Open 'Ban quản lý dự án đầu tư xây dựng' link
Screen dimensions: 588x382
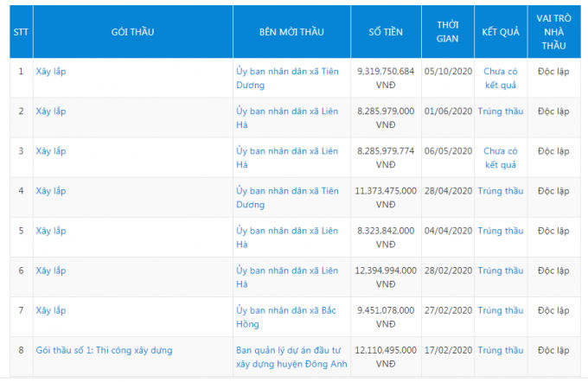click(x=286, y=356)
